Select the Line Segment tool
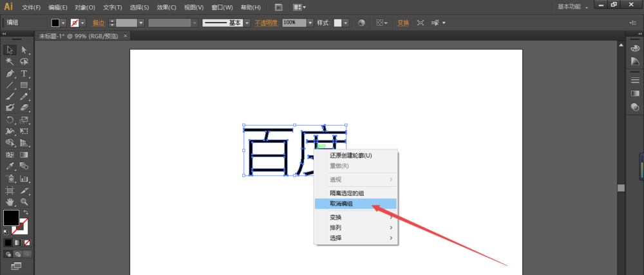Screen dimensions: 644x275 [10, 85]
